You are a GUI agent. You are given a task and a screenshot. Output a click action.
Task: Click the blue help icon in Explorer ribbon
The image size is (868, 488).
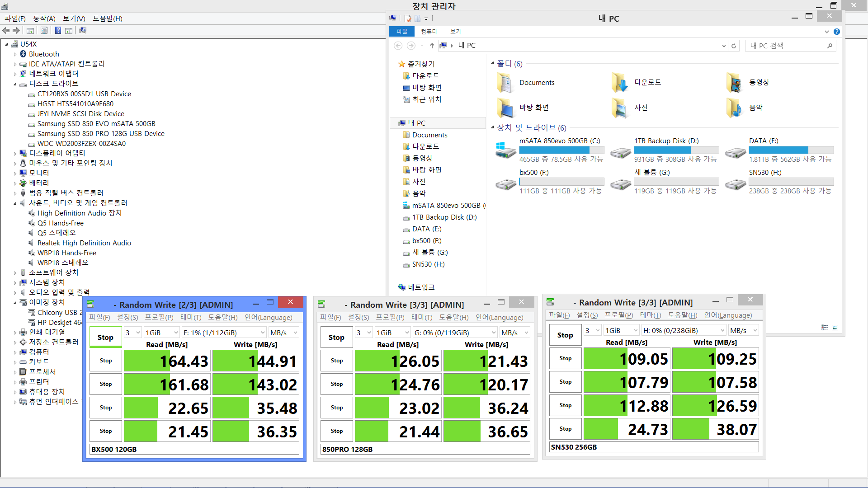837,32
